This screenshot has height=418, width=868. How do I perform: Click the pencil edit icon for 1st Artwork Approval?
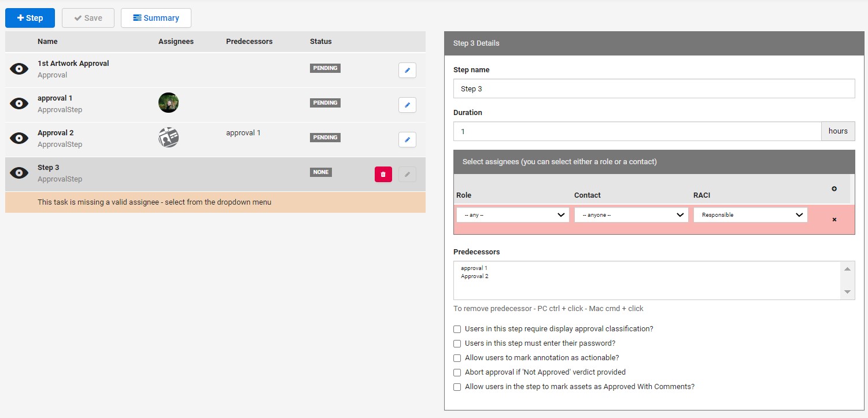pos(407,70)
